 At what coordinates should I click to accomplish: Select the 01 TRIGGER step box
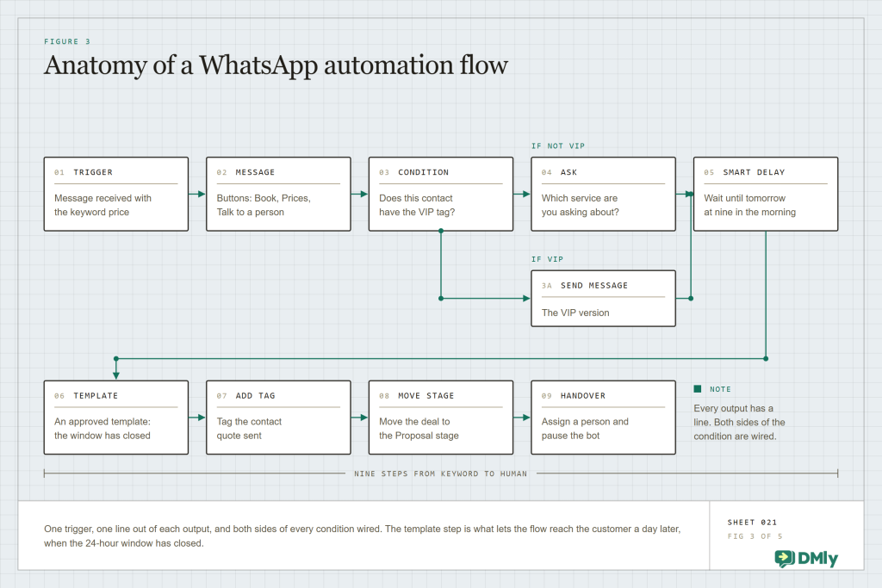click(116, 194)
